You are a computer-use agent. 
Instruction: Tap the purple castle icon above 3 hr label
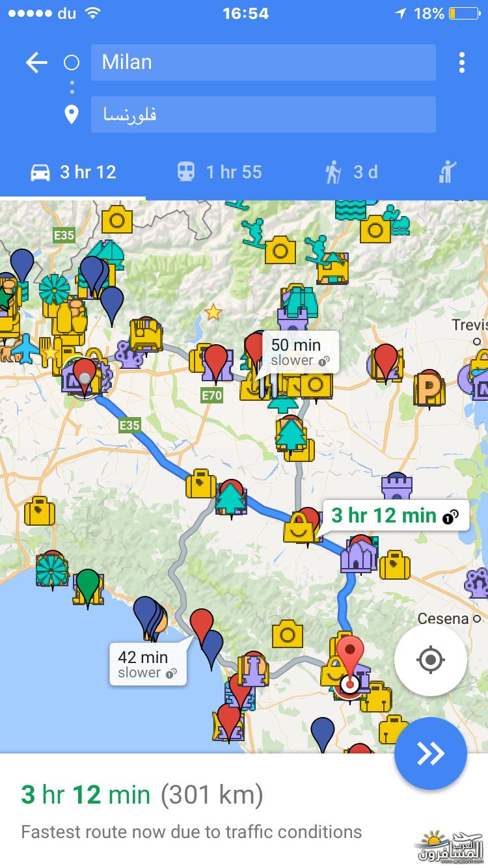point(397,487)
